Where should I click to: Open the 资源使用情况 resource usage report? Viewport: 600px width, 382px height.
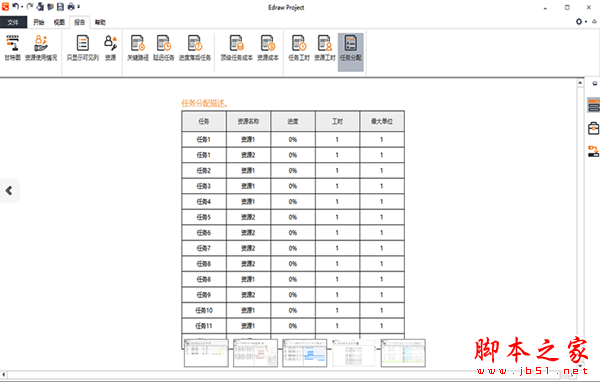[41, 48]
